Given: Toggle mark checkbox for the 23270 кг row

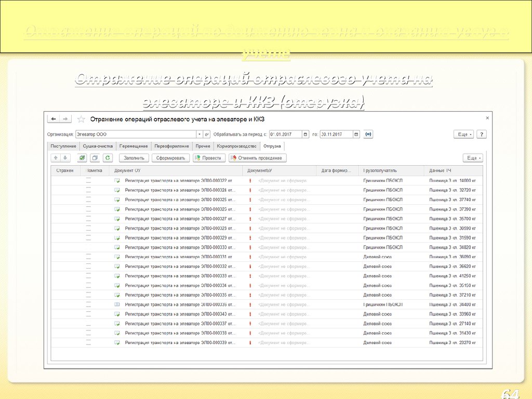Looking at the screenshot, I should click(88, 343).
